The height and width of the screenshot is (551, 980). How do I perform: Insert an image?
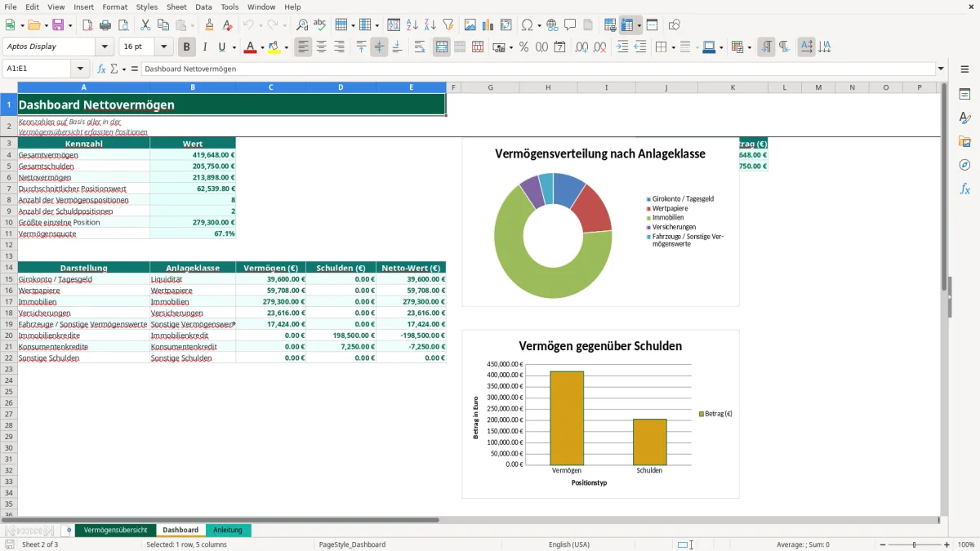coord(470,25)
